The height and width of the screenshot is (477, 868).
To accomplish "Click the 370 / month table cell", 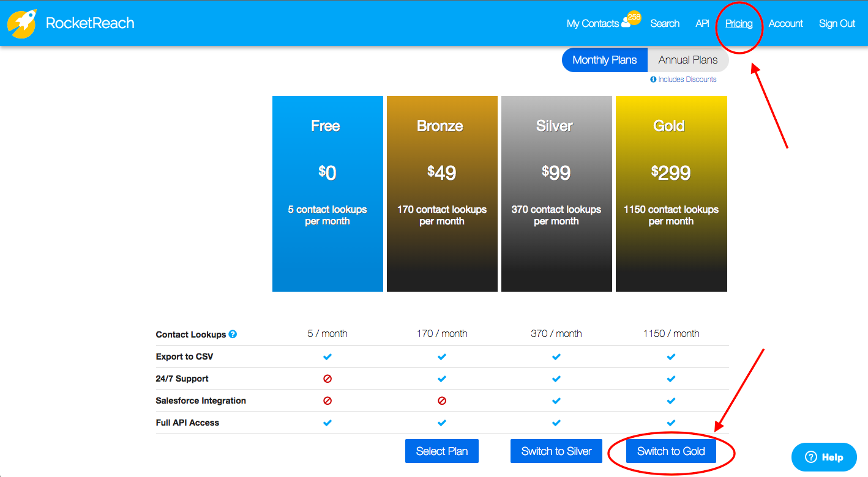I will (556, 334).
